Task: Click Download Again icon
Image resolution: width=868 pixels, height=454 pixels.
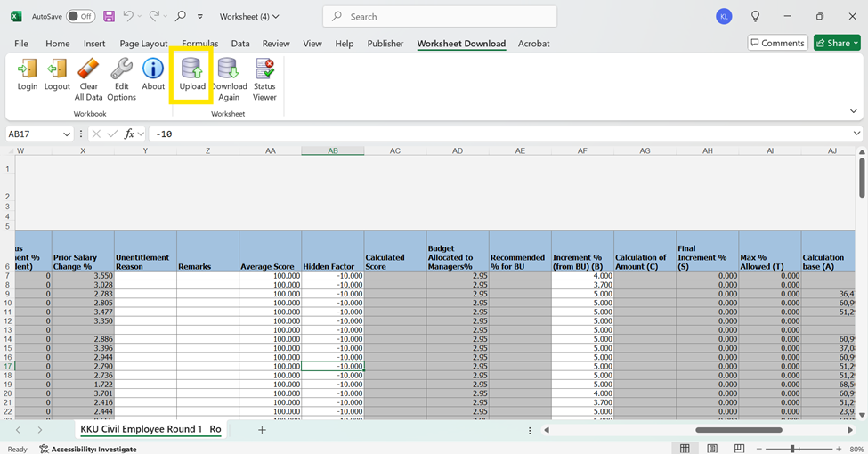Action: pyautogui.click(x=229, y=78)
